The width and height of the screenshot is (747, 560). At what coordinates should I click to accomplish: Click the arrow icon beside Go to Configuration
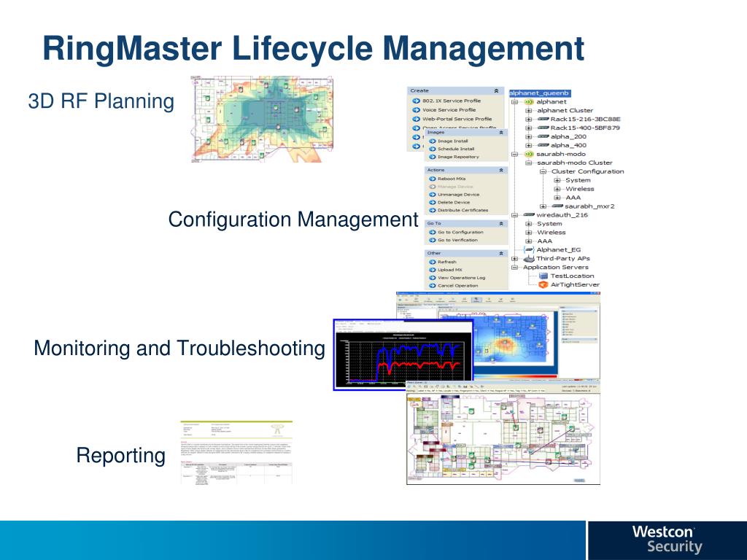(432, 232)
